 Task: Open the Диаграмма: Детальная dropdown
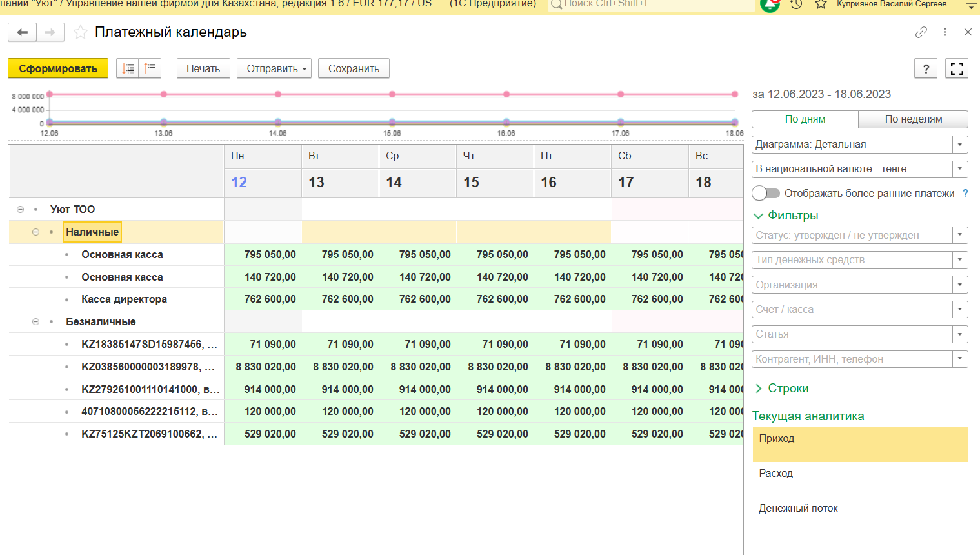click(x=960, y=145)
